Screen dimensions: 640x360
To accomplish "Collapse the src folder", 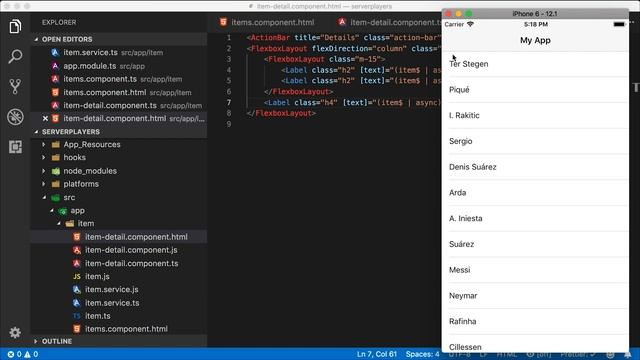I will click(44, 198).
